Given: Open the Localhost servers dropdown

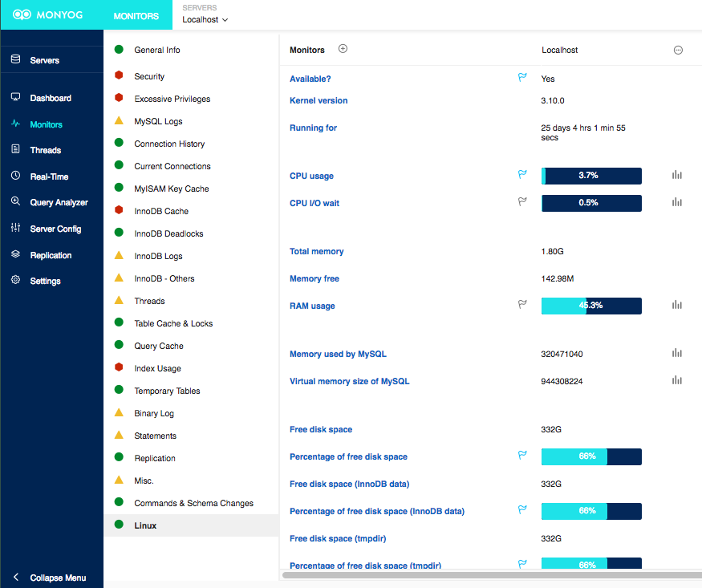Looking at the screenshot, I should (205, 20).
